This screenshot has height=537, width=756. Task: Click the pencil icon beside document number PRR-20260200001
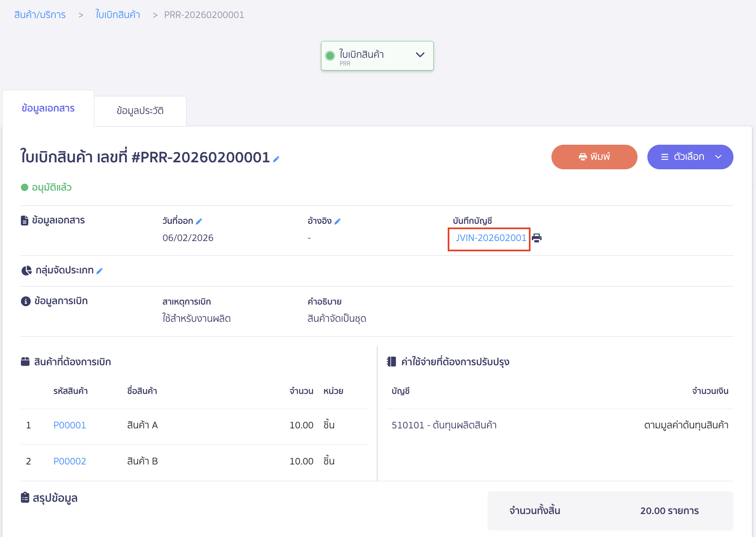276,159
